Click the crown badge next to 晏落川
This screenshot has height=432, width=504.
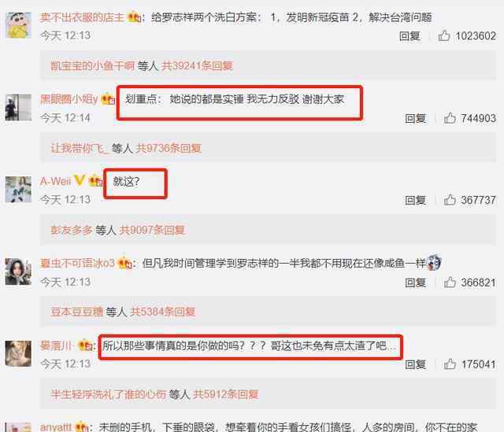85,345
